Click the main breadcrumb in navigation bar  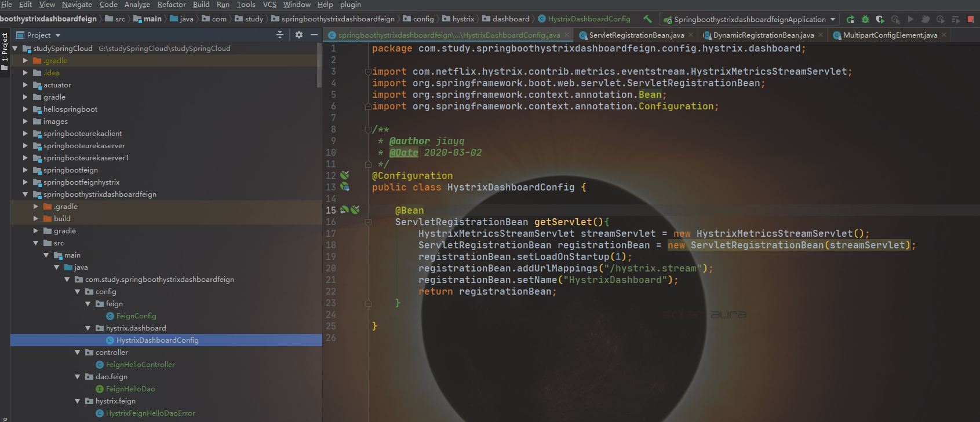[147, 19]
